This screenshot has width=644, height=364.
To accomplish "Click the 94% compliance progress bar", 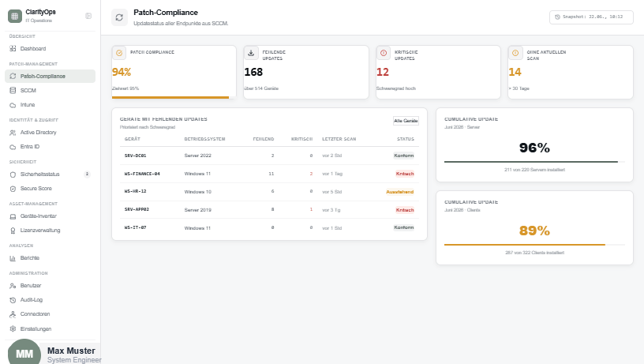I will pos(174,97).
